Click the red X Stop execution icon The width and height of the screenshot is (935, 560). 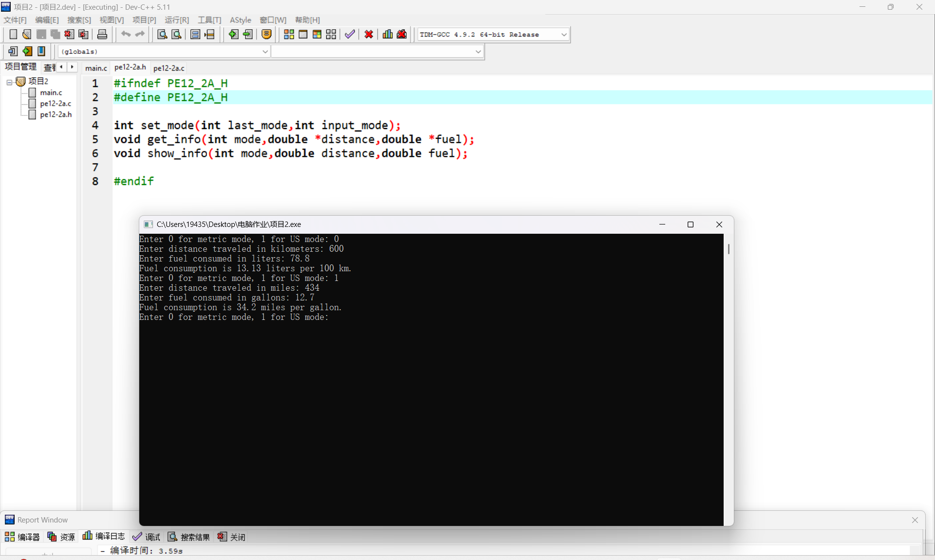[x=369, y=34]
